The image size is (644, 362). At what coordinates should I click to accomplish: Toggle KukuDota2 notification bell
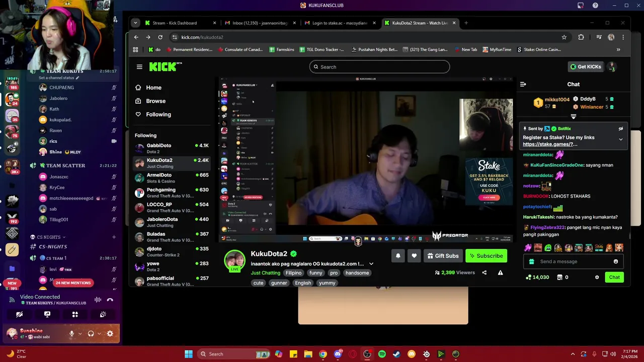tap(398, 256)
